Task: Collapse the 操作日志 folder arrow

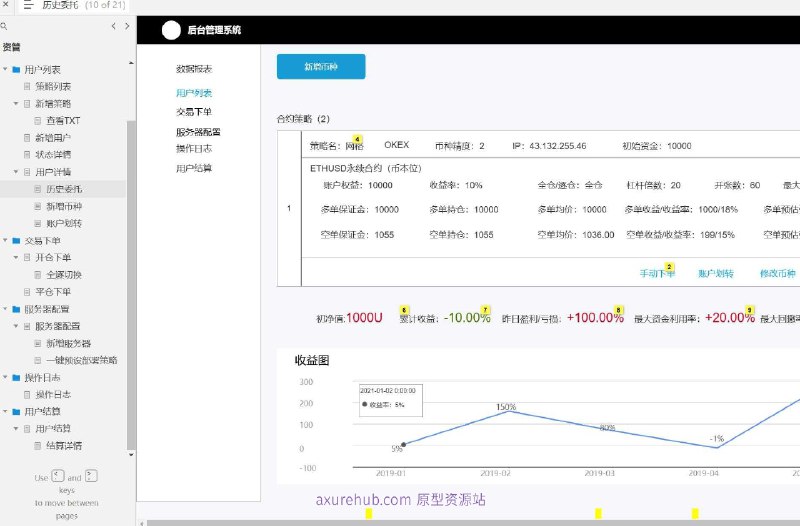Action: (5, 377)
